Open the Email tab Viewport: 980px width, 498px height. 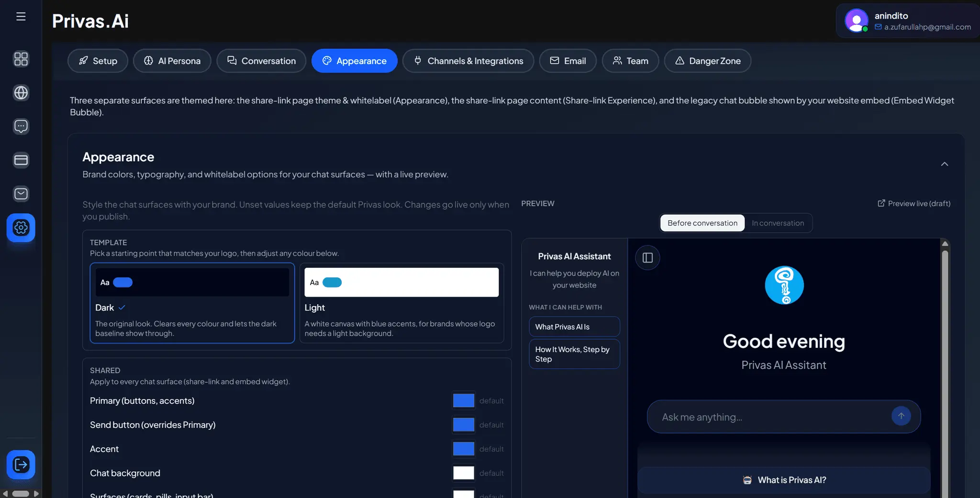tap(568, 61)
